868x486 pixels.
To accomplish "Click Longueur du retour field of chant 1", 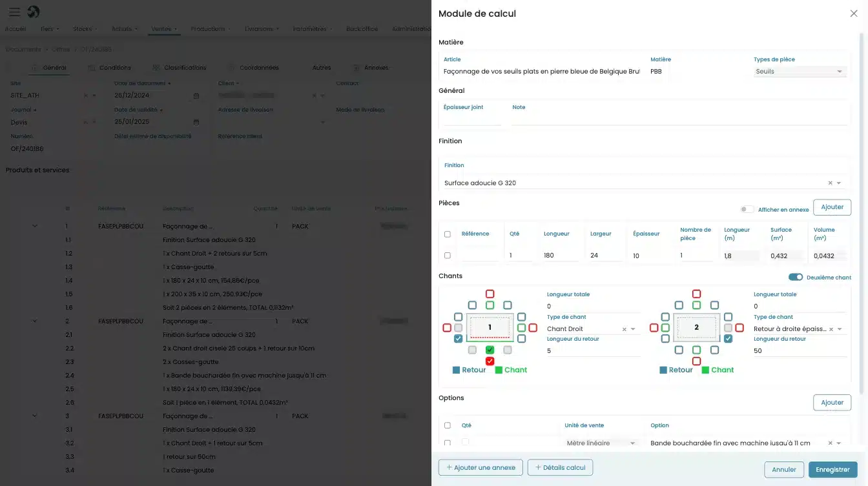I will [593, 351].
